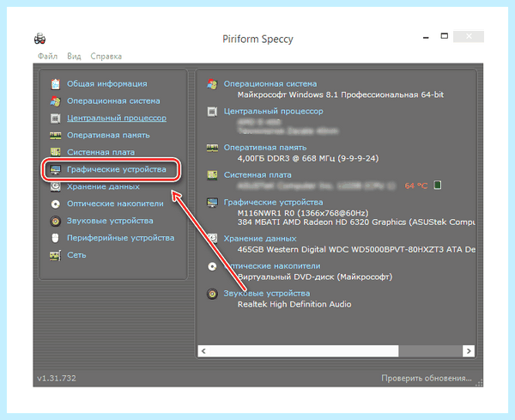Open the Файл menu
This screenshot has width=515, height=420.
[47, 56]
